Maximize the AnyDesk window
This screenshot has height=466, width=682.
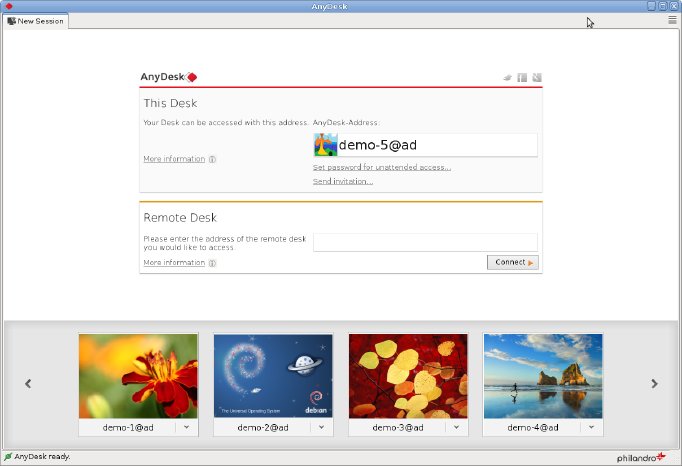662,6
